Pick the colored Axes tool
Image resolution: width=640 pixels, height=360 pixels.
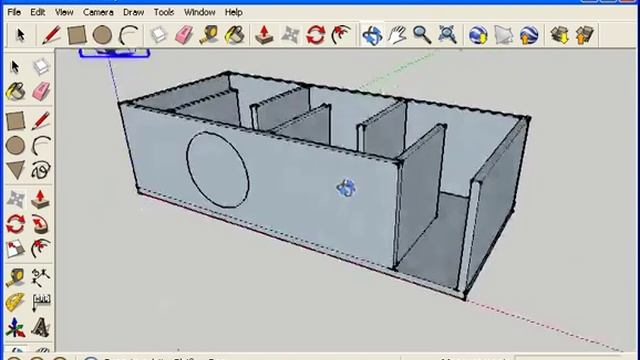[15, 328]
